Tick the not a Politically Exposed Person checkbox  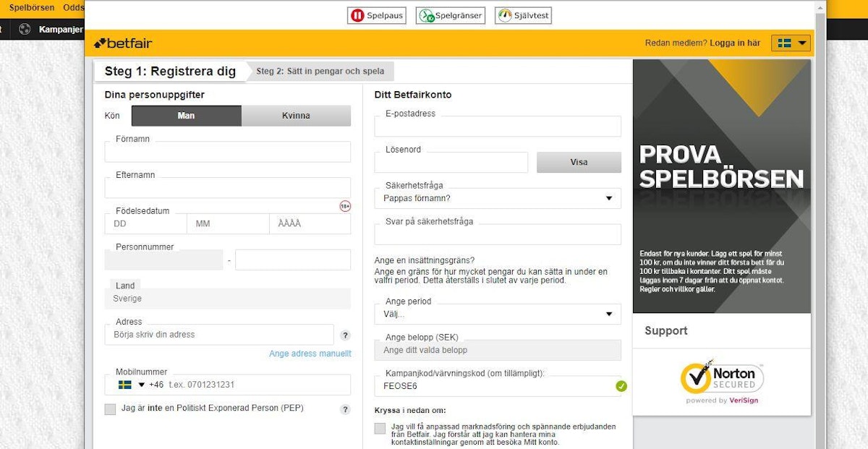(x=110, y=409)
